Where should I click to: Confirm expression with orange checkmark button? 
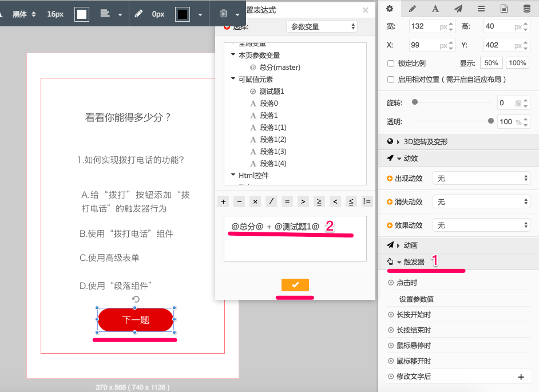pyautogui.click(x=295, y=285)
